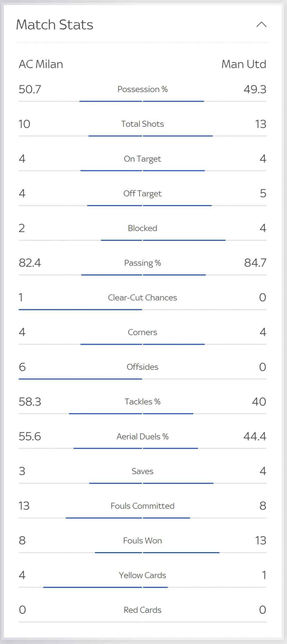Click the Fouls Won label

[142, 541]
